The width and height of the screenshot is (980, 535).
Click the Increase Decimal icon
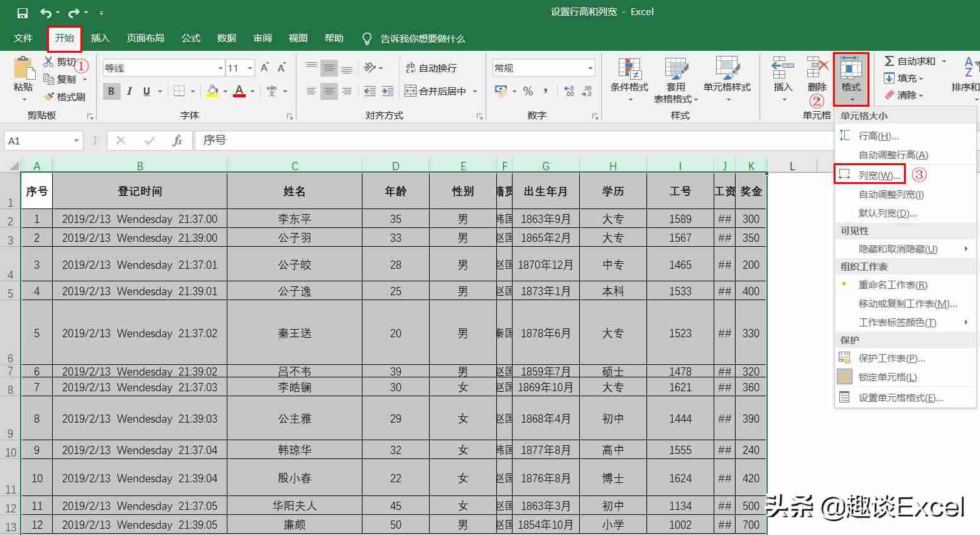(x=569, y=91)
